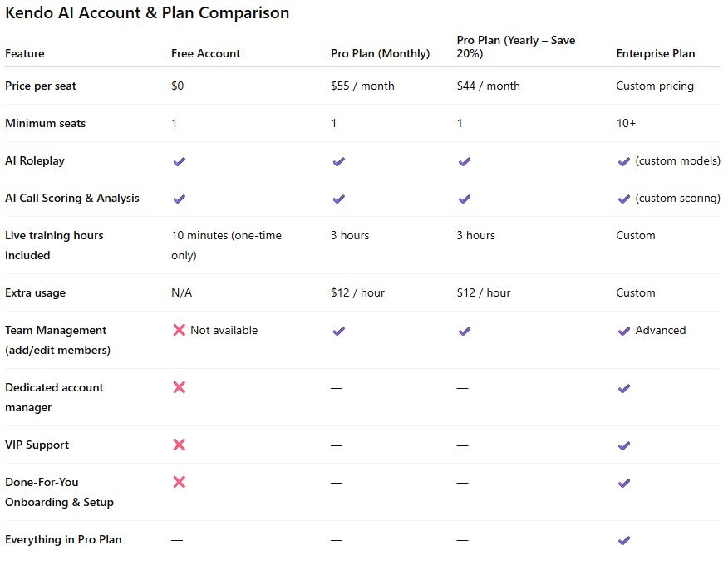Viewport: 728px width, 575px height.
Task: Click the $44 / month yearly price
Action: coord(488,86)
